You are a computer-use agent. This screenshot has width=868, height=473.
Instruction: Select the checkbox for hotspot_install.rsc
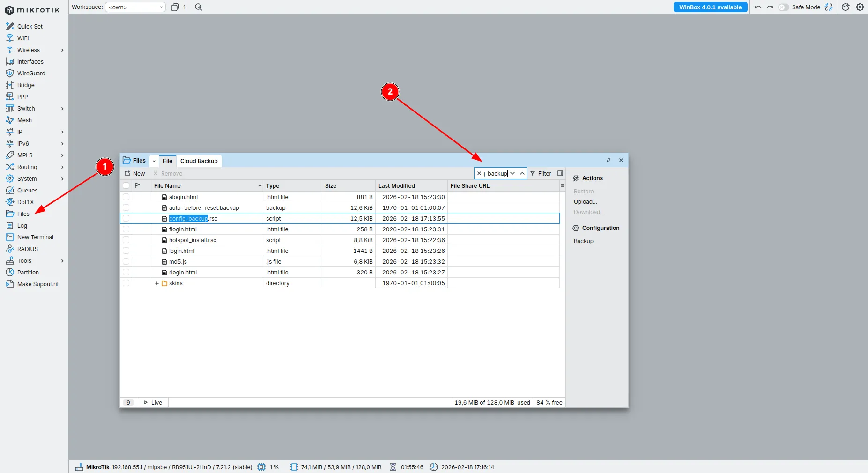tap(126, 240)
